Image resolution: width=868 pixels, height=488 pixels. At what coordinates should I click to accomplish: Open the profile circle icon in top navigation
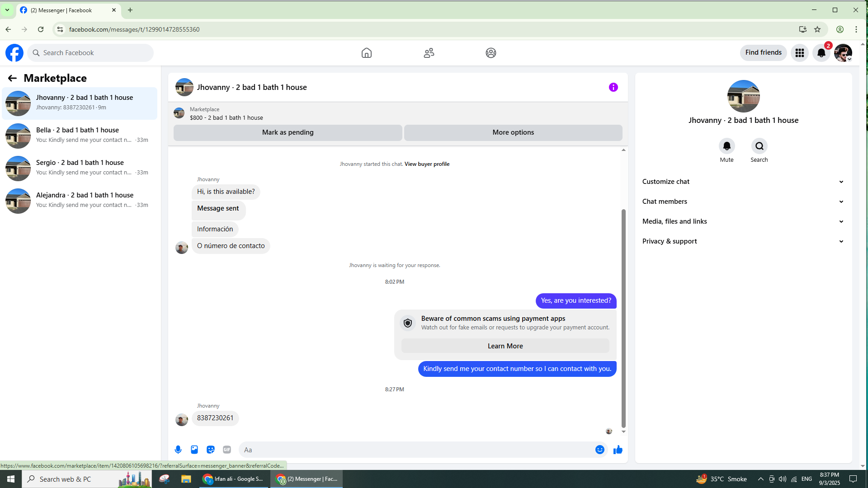pos(491,53)
